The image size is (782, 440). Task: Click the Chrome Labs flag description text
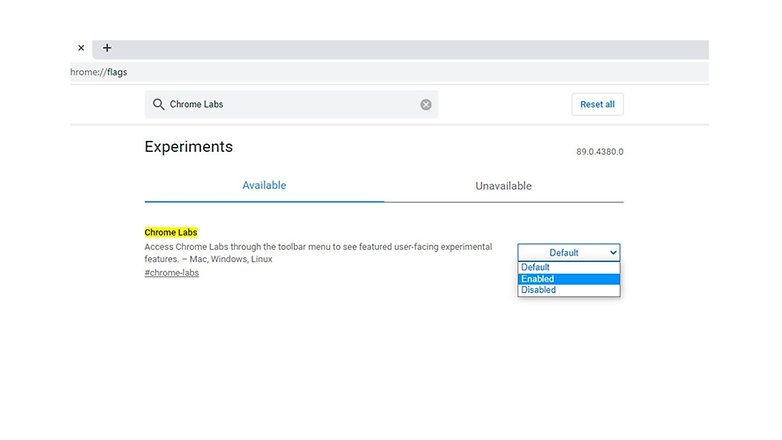point(318,253)
